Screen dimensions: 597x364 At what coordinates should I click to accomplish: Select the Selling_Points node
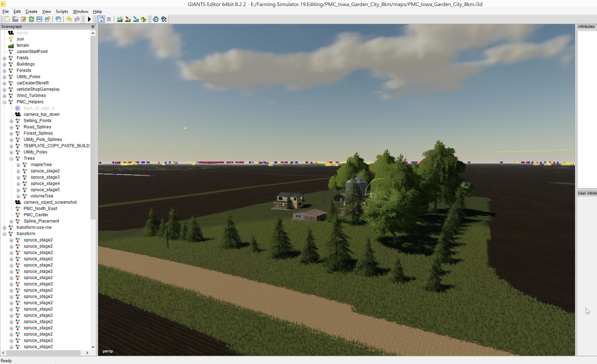tap(38, 121)
